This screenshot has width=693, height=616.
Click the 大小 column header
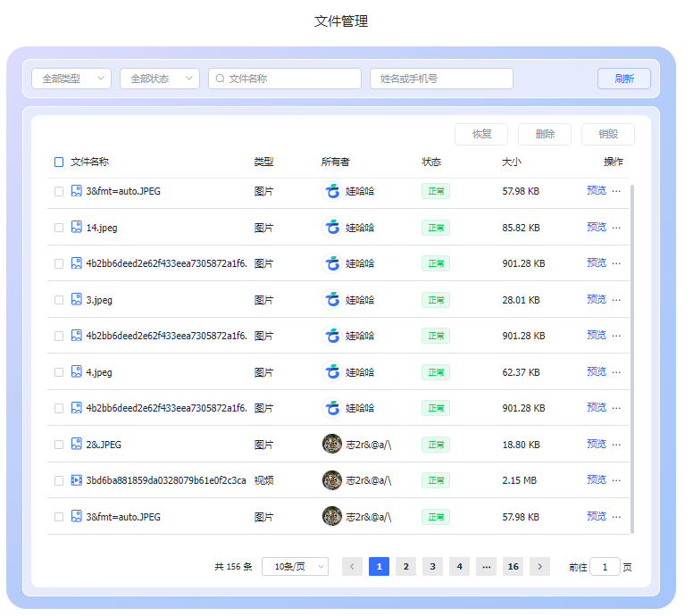click(x=512, y=162)
